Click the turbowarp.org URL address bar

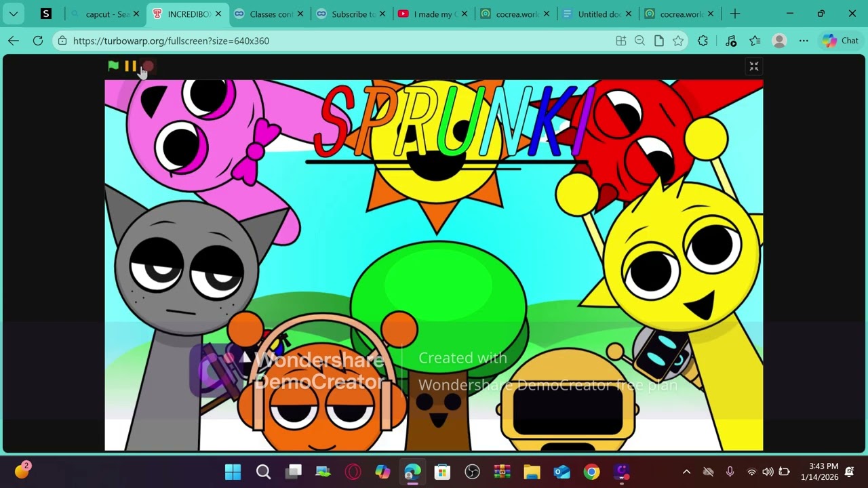171,41
